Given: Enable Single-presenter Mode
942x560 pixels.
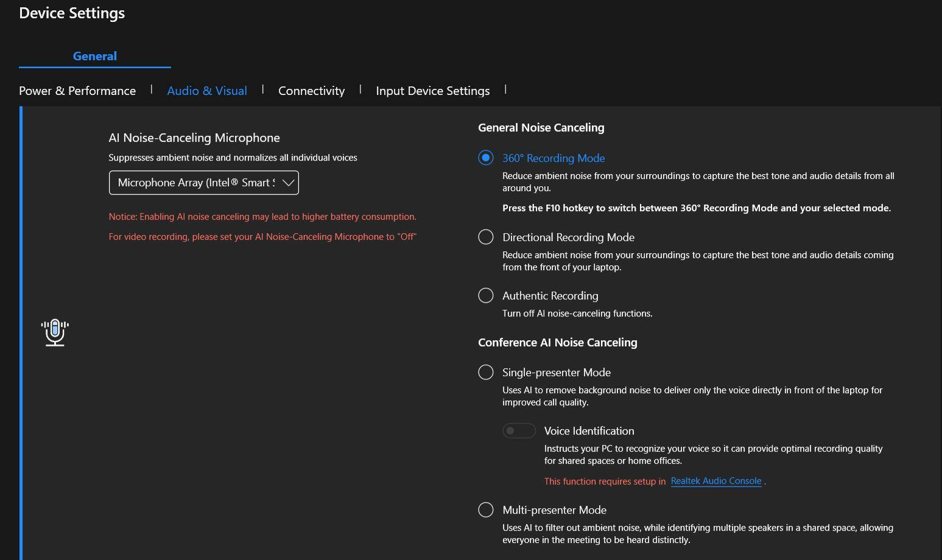Looking at the screenshot, I should (x=486, y=373).
